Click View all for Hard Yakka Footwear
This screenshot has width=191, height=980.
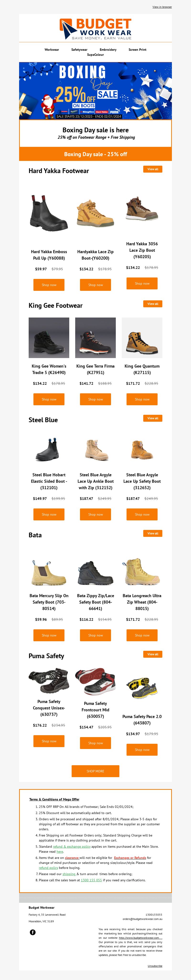click(153, 169)
